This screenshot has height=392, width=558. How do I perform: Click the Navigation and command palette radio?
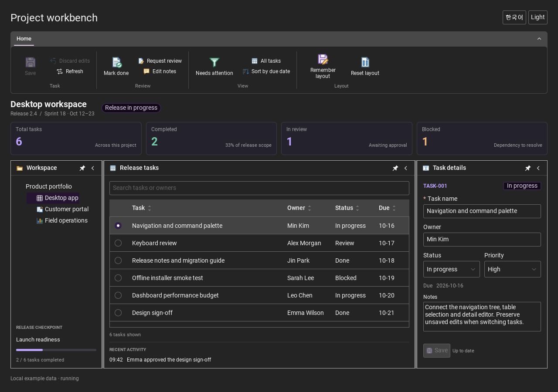coord(118,226)
